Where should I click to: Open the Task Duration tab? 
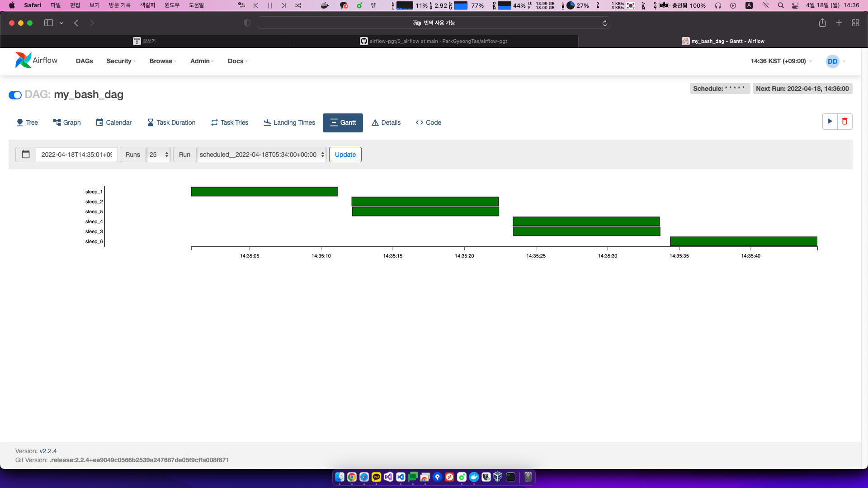click(171, 122)
